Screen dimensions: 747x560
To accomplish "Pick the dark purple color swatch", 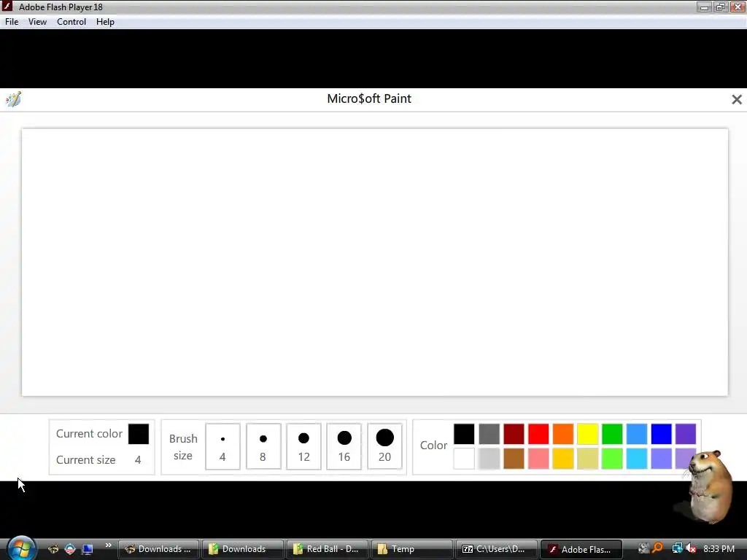I will [686, 434].
